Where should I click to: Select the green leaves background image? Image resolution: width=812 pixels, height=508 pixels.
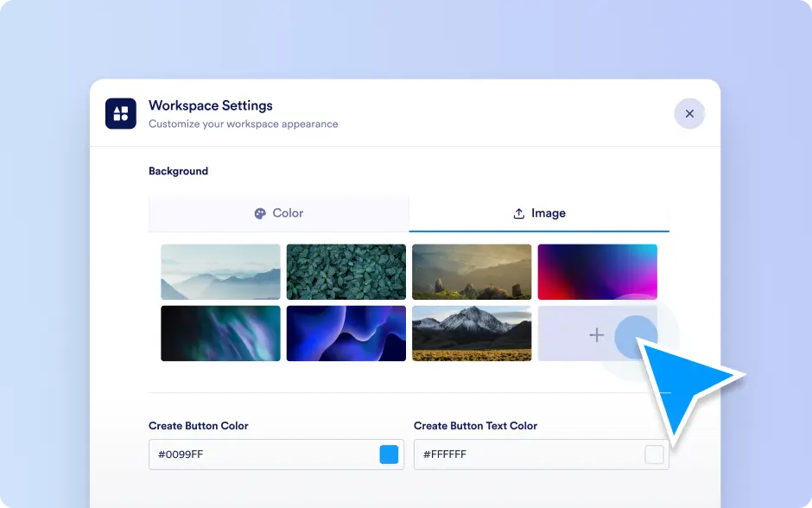pyautogui.click(x=346, y=272)
